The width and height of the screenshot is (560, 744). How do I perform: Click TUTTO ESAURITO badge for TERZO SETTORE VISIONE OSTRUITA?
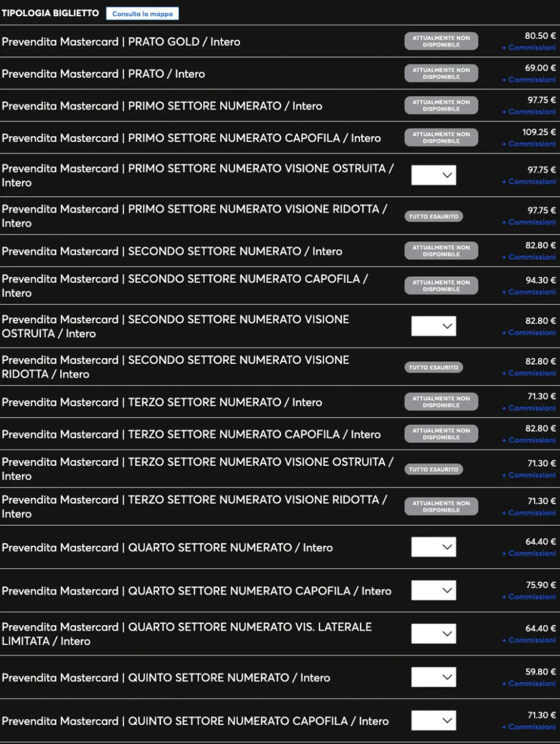(x=433, y=469)
